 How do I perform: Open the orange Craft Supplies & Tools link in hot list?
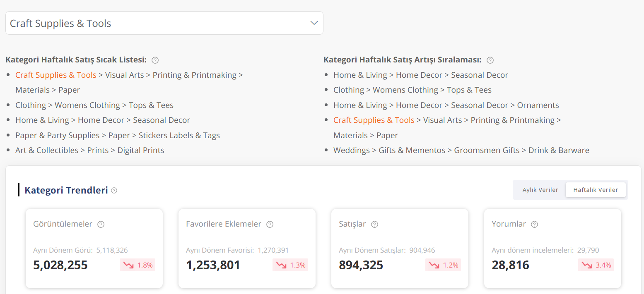tap(56, 75)
